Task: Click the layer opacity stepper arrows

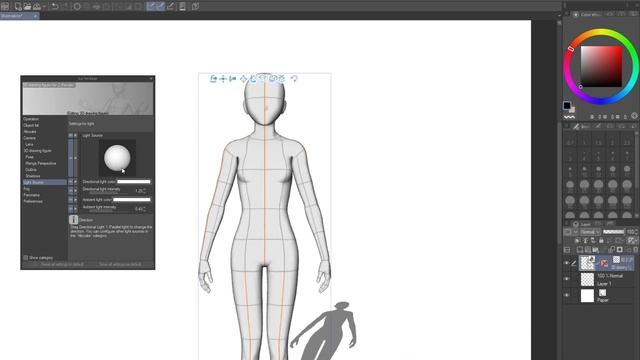Action: [x=637, y=231]
